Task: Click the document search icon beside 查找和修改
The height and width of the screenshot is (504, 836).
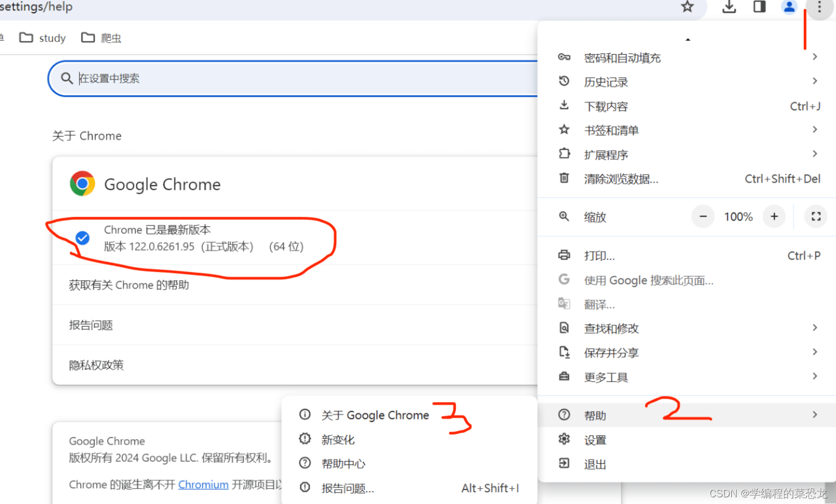Action: pyautogui.click(x=564, y=327)
